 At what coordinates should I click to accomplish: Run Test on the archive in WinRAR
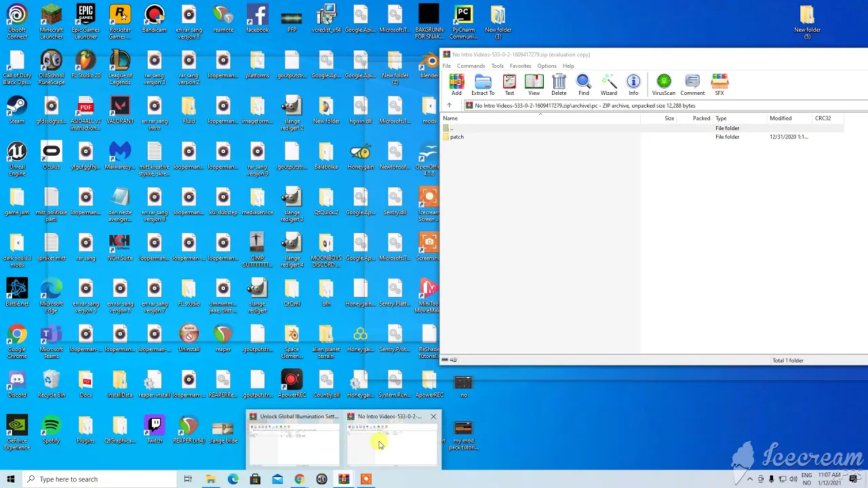(x=509, y=85)
